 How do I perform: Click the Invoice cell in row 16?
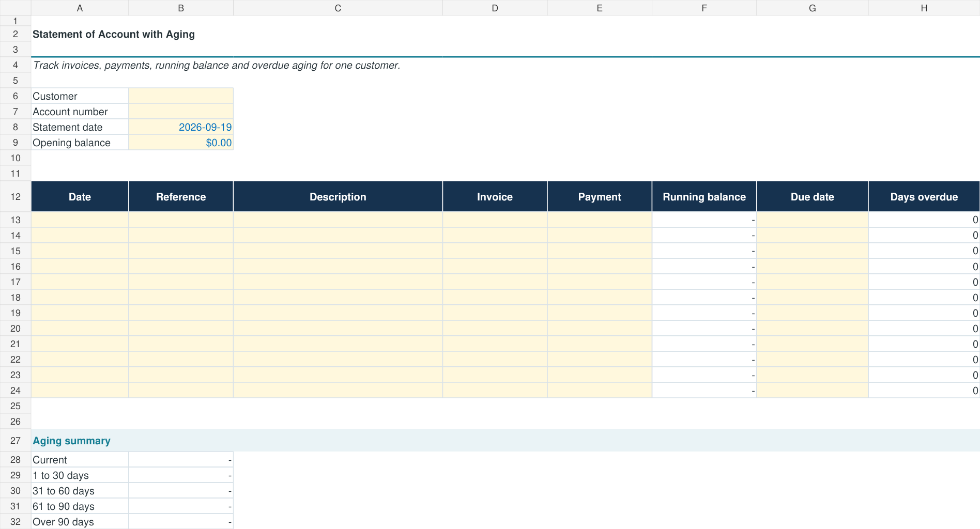coord(495,266)
